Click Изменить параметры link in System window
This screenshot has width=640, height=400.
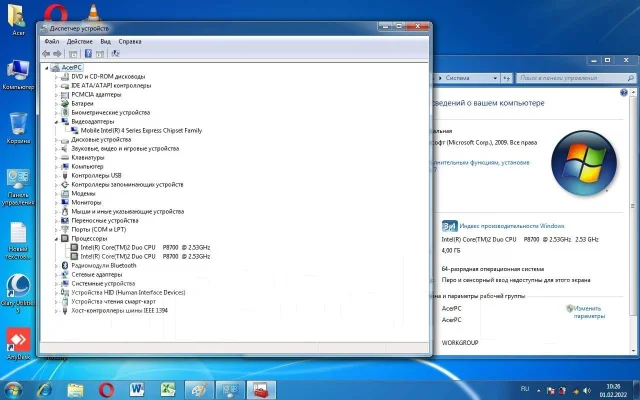click(589, 312)
